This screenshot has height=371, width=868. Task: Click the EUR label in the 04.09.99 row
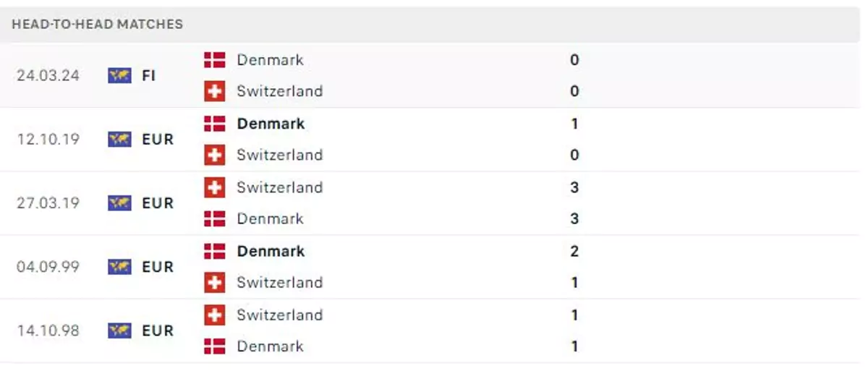point(158,267)
